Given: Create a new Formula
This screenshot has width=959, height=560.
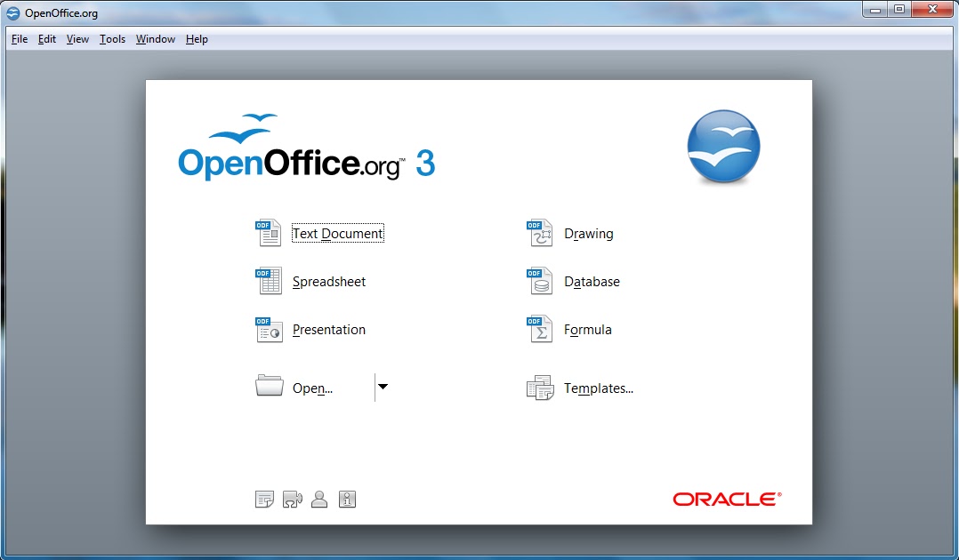Looking at the screenshot, I should click(x=588, y=330).
